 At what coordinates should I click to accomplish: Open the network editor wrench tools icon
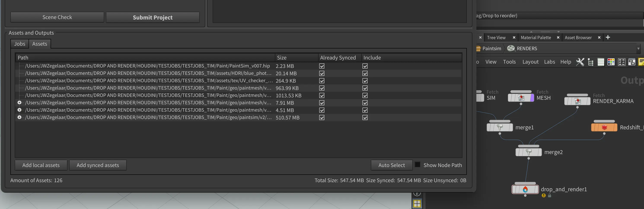pos(580,62)
